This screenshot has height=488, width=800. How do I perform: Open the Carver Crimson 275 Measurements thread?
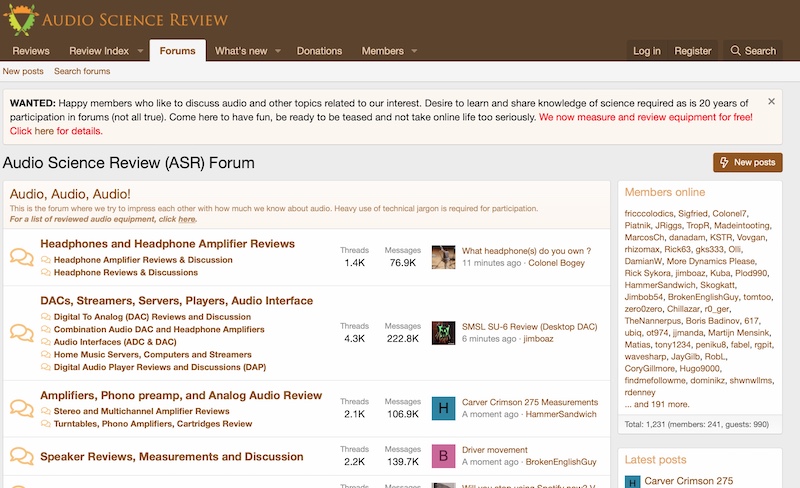[530, 402]
